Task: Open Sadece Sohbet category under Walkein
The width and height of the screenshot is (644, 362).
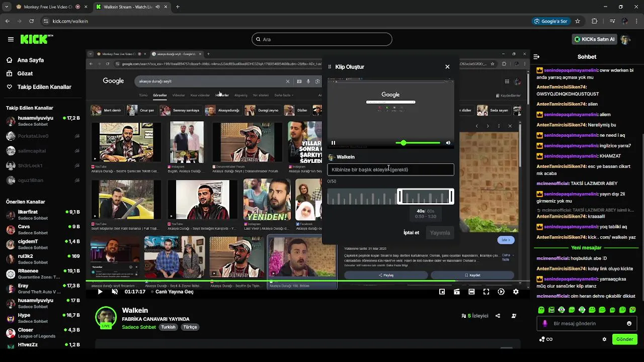Action: 139,327
